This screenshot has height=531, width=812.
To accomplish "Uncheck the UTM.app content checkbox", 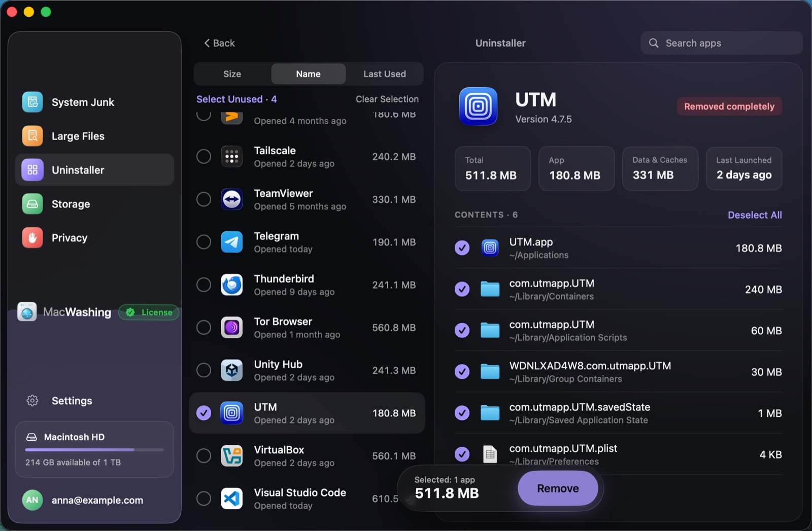I will (x=462, y=247).
